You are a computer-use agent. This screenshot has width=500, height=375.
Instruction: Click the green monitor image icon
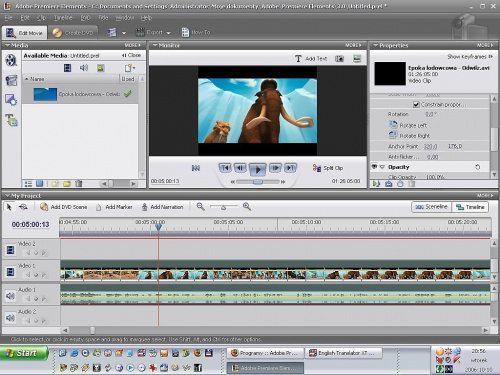coord(357,59)
